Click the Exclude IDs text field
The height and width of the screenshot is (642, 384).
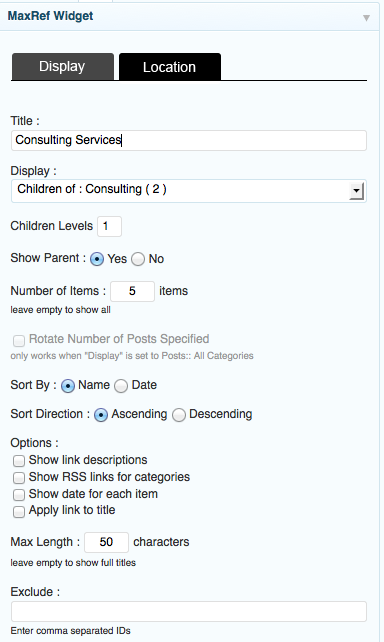point(189,611)
